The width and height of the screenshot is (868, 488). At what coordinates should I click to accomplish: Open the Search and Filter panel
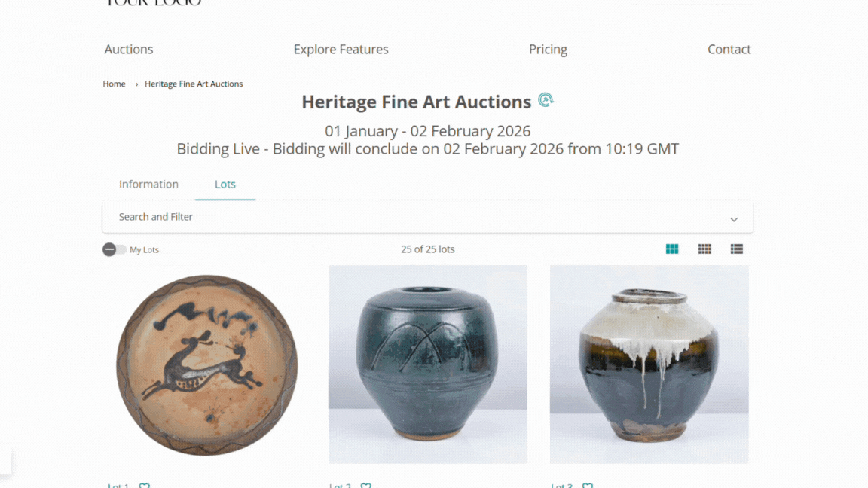coord(155,217)
